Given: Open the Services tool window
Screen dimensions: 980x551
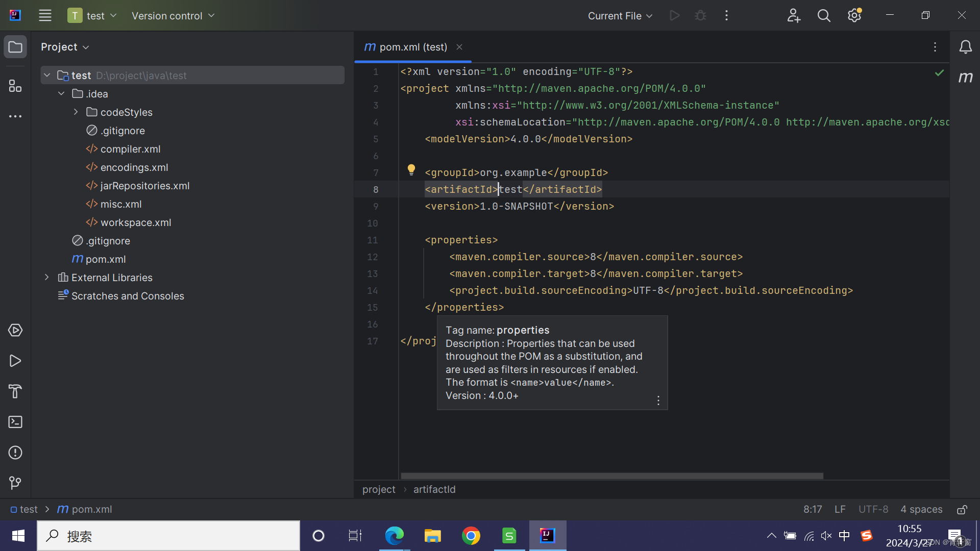Looking at the screenshot, I should pos(15,330).
